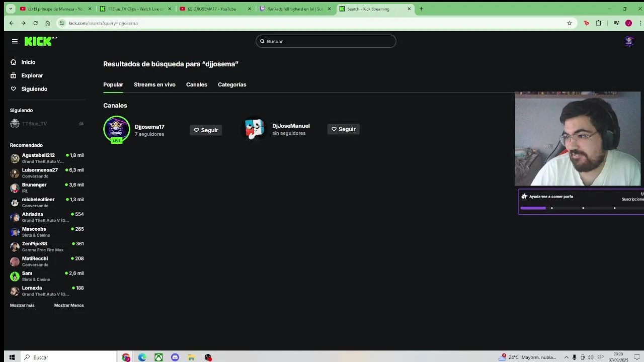Viewport: 644px width, 362px height.
Task: Click the browser home button
Action: (47, 23)
